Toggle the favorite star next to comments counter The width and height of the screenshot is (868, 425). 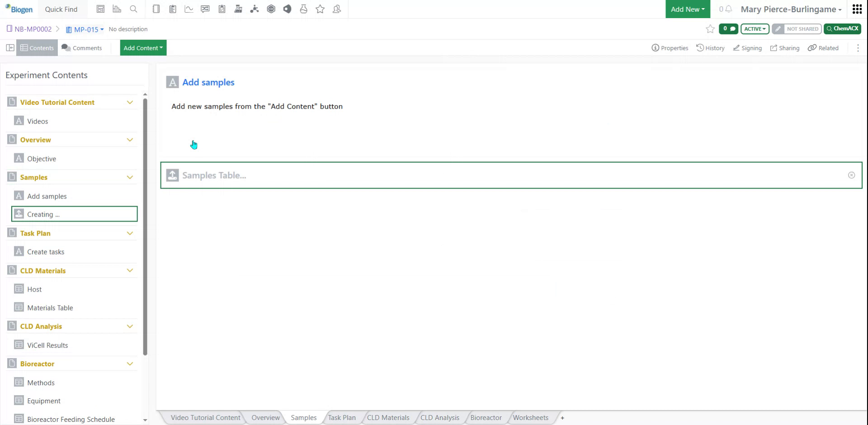click(x=710, y=29)
